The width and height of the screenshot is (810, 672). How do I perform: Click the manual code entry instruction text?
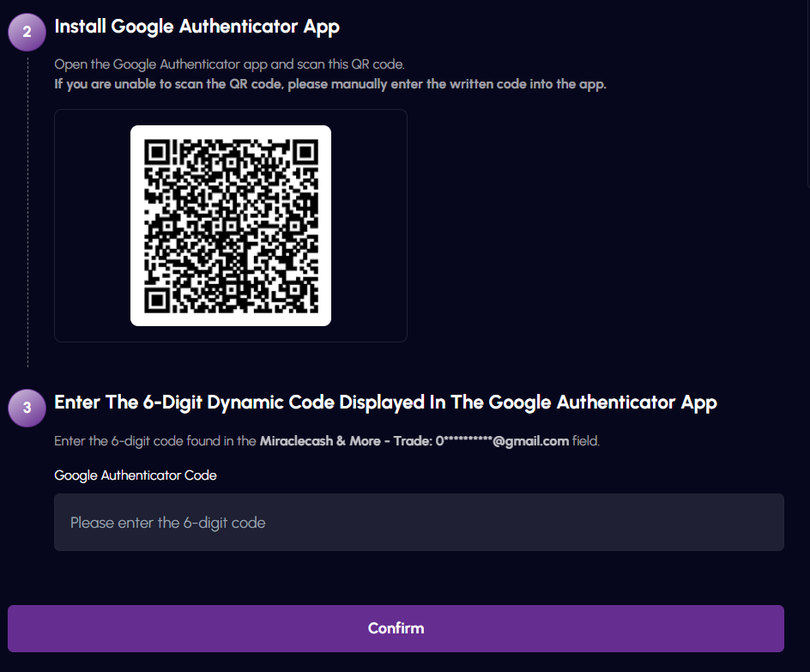[x=330, y=84]
